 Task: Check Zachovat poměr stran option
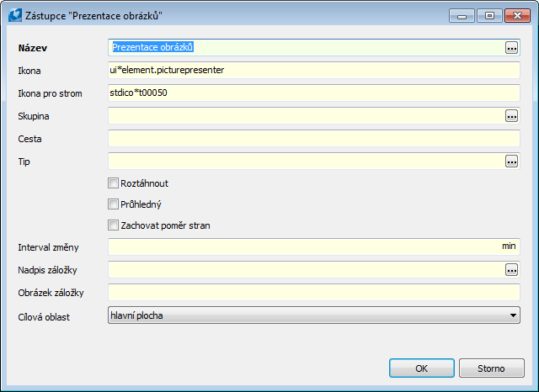pyautogui.click(x=114, y=225)
